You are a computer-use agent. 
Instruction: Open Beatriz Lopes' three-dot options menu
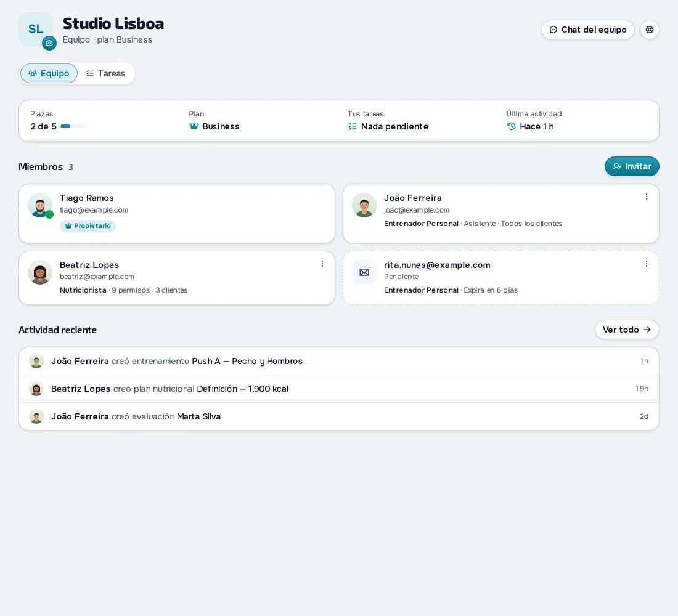[x=322, y=264]
